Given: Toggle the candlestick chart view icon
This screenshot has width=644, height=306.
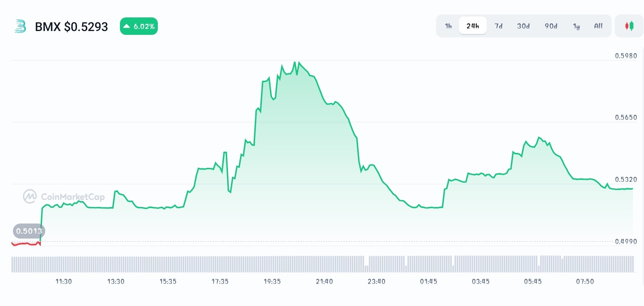Looking at the screenshot, I should tap(629, 26).
